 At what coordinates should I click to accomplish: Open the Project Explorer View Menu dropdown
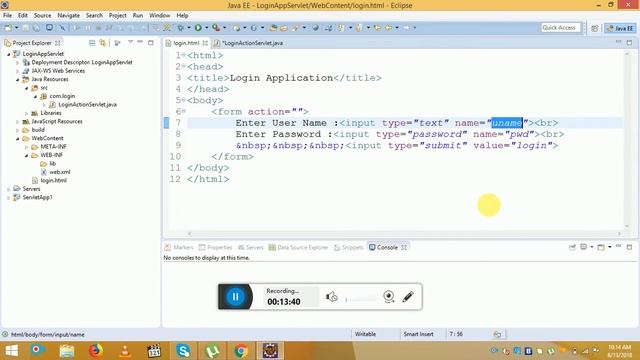coord(130,42)
